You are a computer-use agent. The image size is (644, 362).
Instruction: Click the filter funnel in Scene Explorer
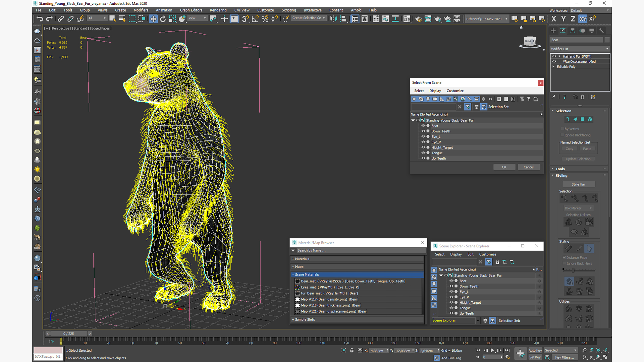pyautogui.click(x=488, y=262)
